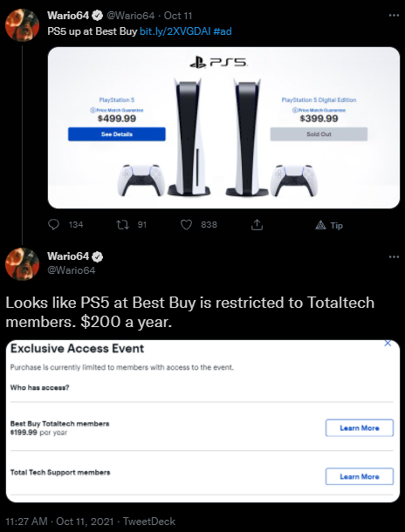Open Wario64 avatar on first tweet
The image size is (405, 532).
click(22, 24)
